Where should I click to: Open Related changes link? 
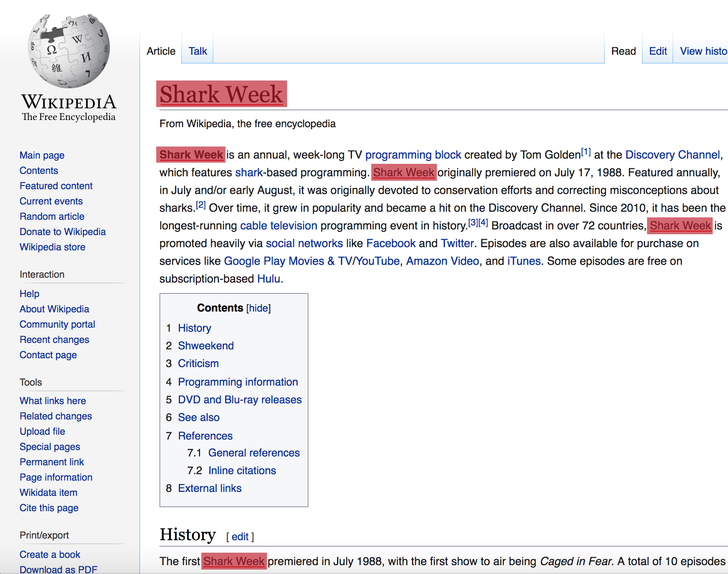tap(56, 416)
